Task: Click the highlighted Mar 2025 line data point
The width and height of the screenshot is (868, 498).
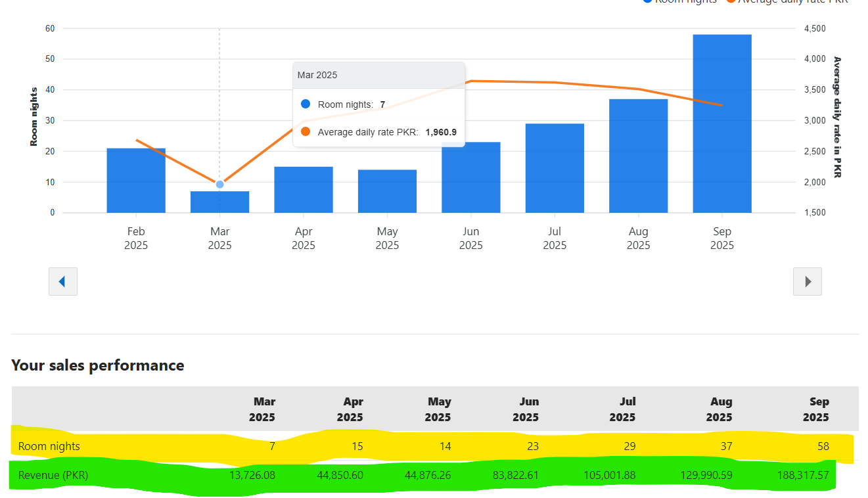Action: pyautogui.click(x=219, y=185)
